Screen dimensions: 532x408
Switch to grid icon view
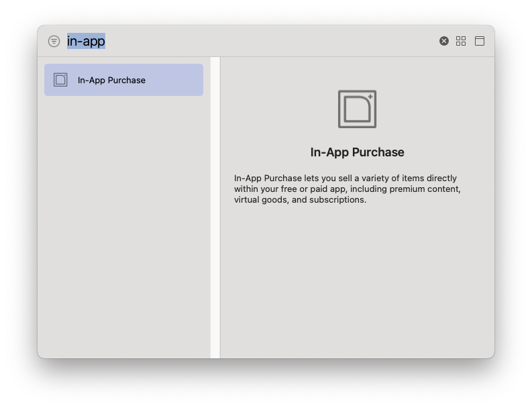coord(461,41)
